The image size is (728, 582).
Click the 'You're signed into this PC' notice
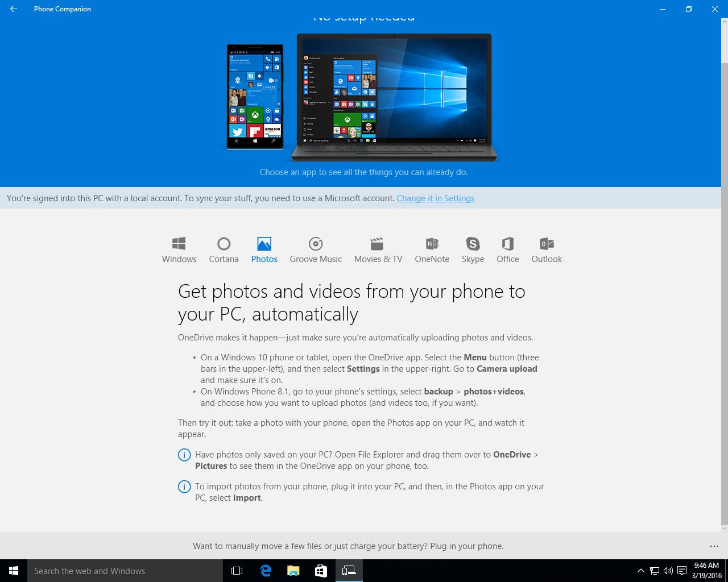201,198
